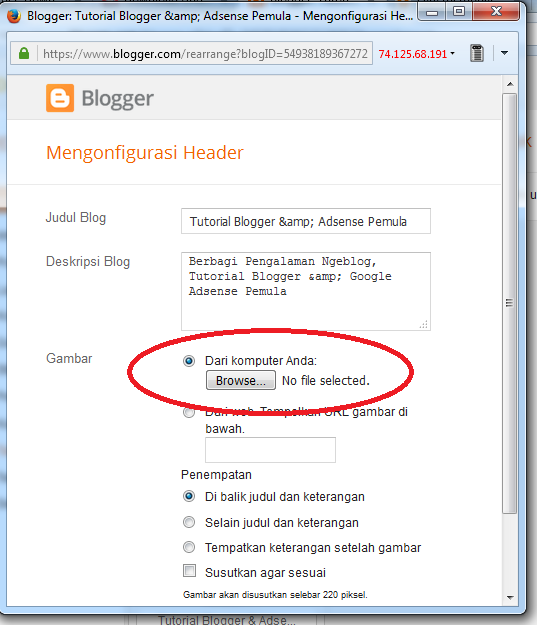The width and height of the screenshot is (537, 625).
Task: Open the 74.125.68.191 IP address dropdown
Action: [x=417, y=54]
